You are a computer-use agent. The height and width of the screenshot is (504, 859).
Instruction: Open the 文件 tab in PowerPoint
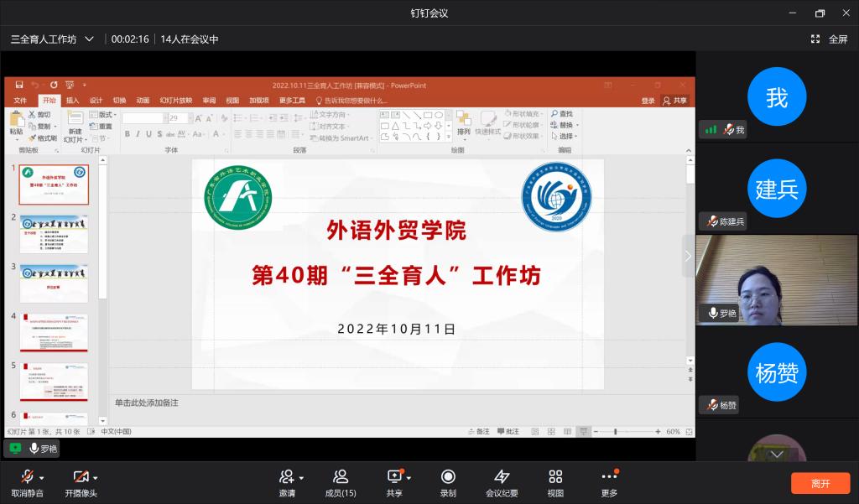[x=20, y=101]
